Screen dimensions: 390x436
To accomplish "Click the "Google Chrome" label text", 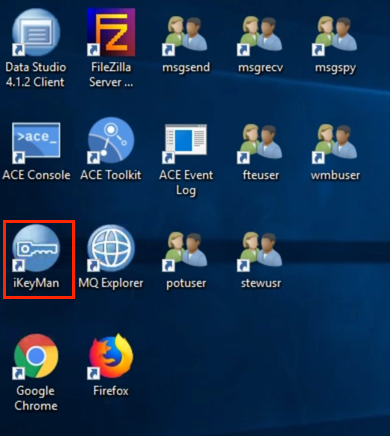I will (x=36, y=398).
